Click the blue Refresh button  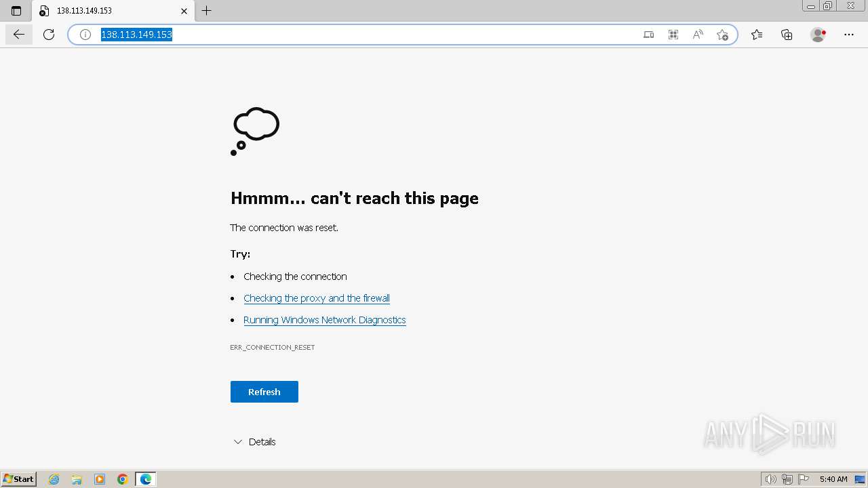(x=264, y=392)
